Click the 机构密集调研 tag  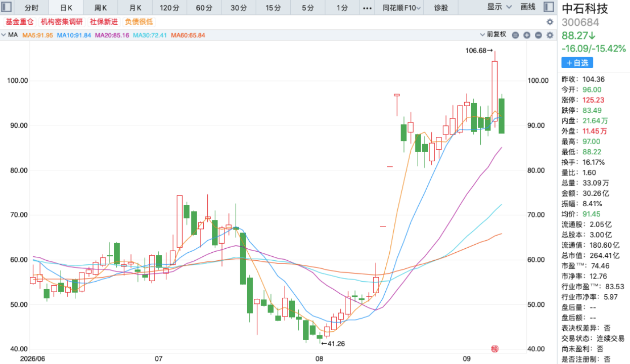62,22
